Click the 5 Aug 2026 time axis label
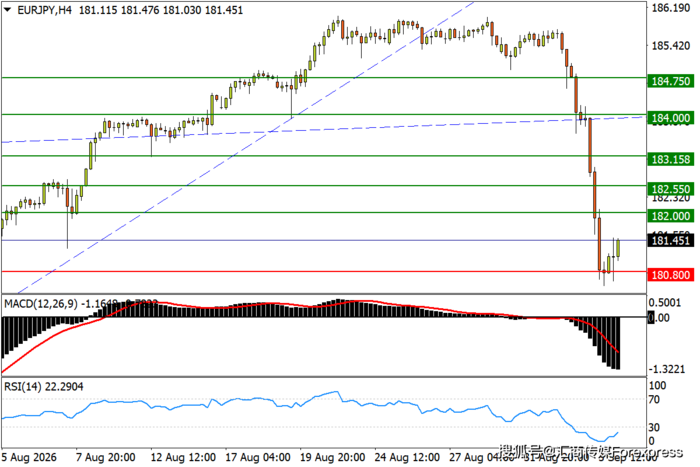This screenshot has width=700, height=467. pyautogui.click(x=29, y=458)
